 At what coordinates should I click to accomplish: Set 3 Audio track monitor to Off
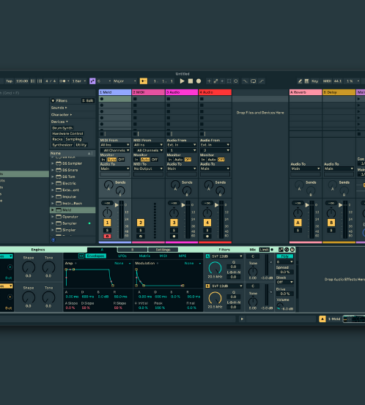[x=188, y=160]
